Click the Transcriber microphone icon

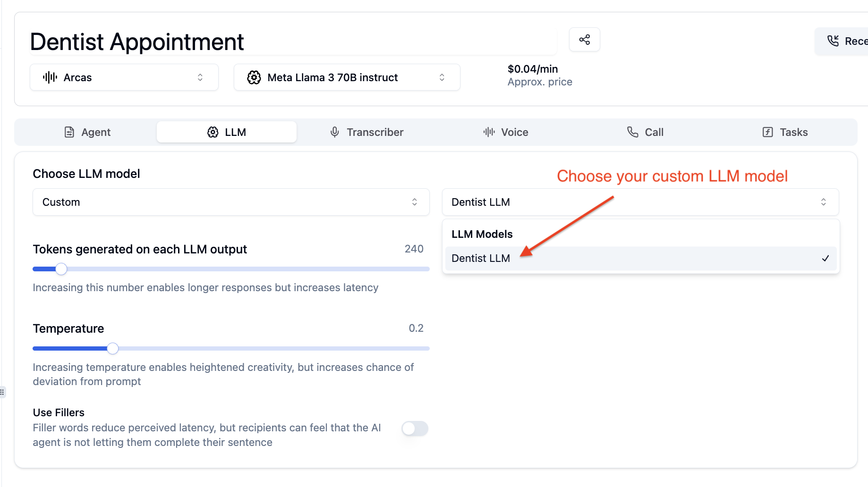(x=335, y=132)
